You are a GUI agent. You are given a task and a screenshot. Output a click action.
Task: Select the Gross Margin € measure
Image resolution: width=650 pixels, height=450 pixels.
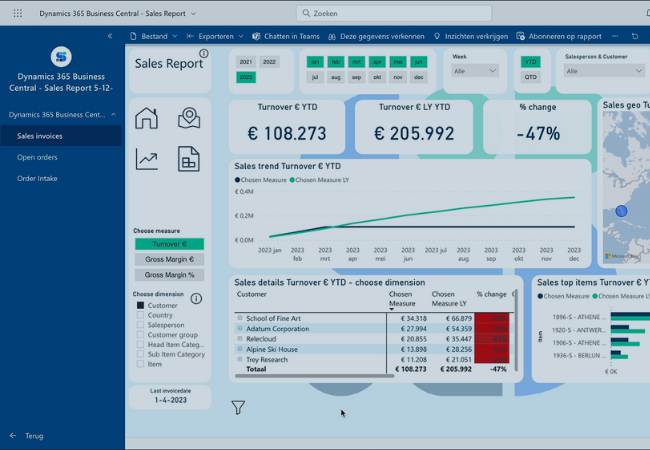[170, 259]
